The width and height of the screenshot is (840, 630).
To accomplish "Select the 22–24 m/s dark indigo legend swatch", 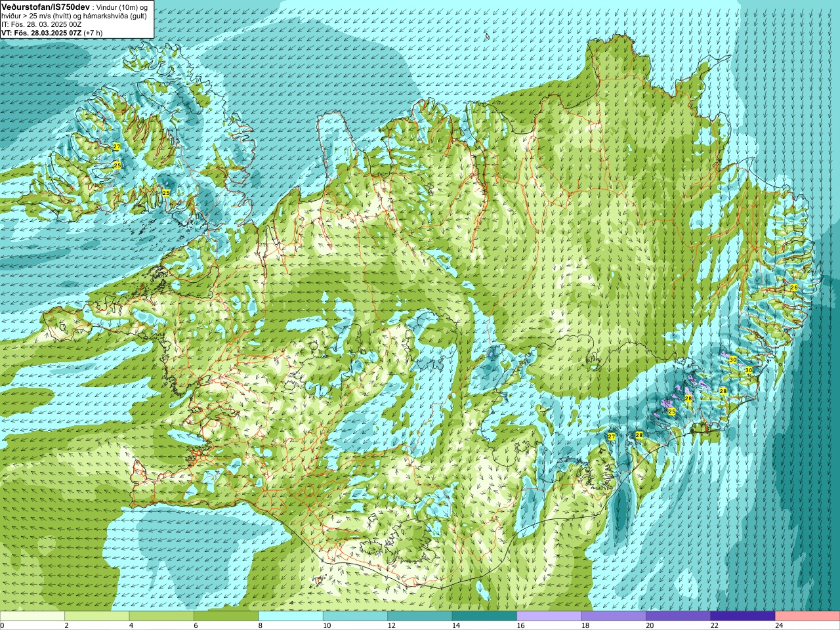I will pyautogui.click(x=743, y=616).
